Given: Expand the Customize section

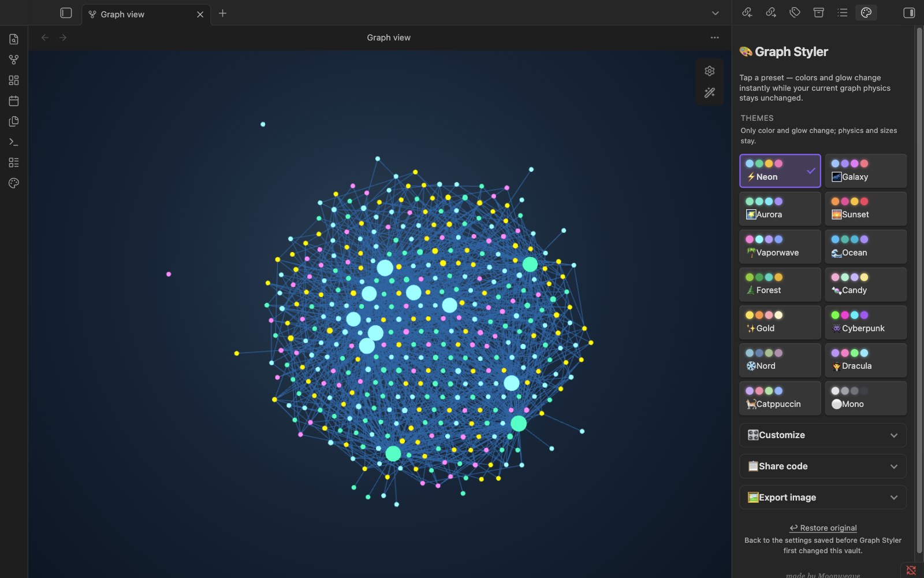Looking at the screenshot, I should click(823, 435).
